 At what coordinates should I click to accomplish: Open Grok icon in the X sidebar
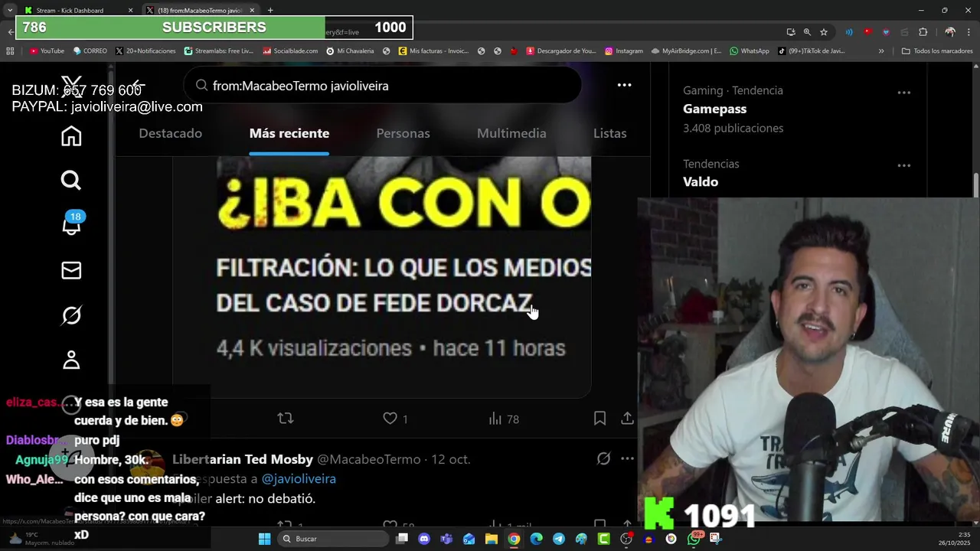click(71, 315)
